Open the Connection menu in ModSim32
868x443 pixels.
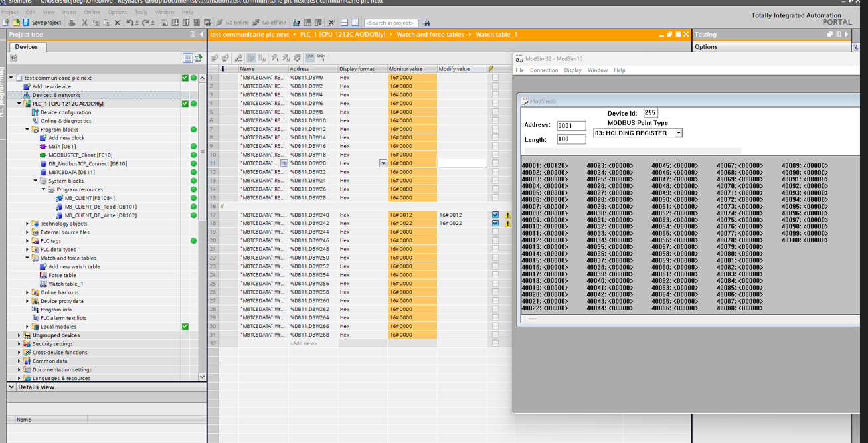click(543, 70)
